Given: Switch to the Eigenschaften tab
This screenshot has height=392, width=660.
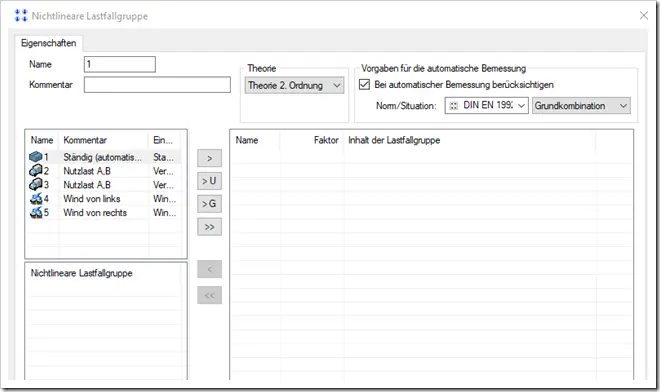Looking at the screenshot, I should coord(49,43).
